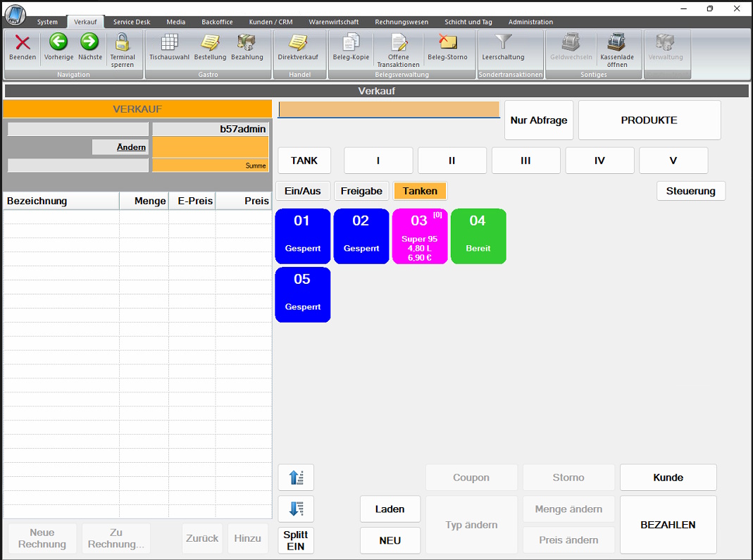Click the orange product entry field

pyautogui.click(x=389, y=109)
